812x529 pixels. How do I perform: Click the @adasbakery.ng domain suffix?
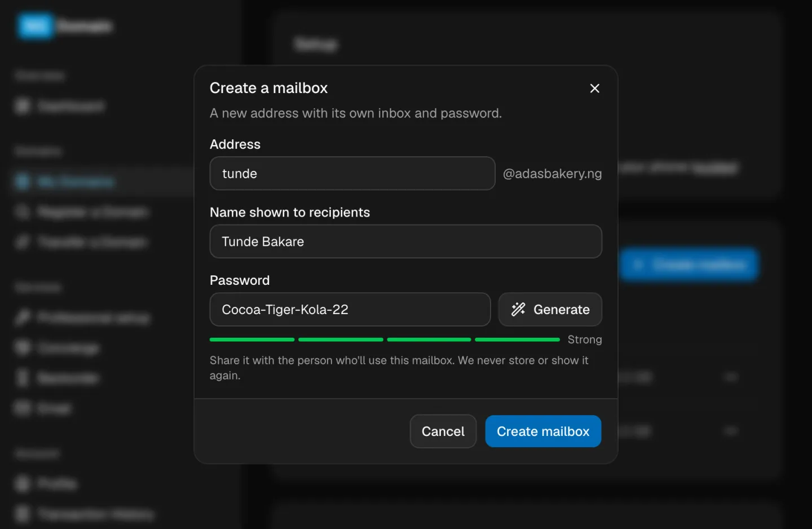552,174
